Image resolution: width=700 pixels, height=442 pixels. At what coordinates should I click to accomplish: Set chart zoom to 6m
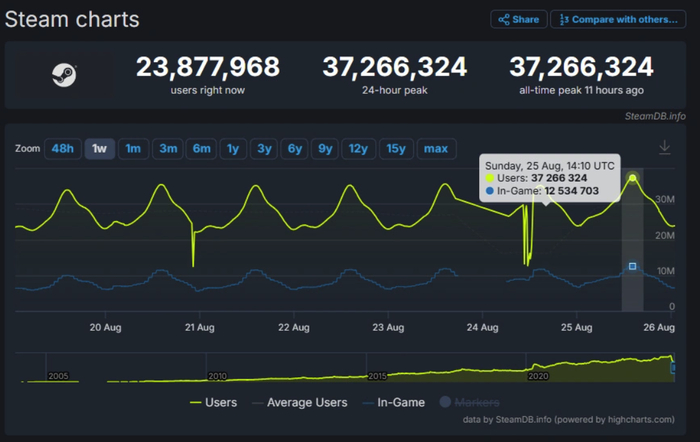pyautogui.click(x=201, y=149)
